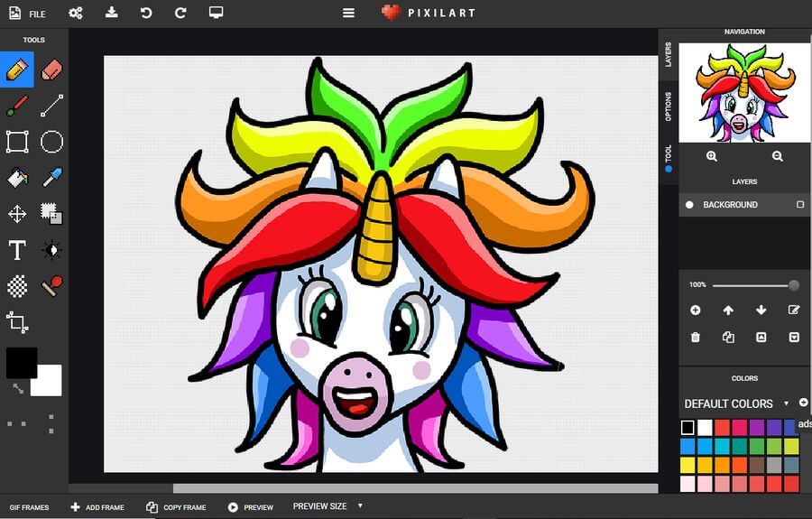Switch to the Options side tab
Screen dimensions: 812x519
click(668, 107)
